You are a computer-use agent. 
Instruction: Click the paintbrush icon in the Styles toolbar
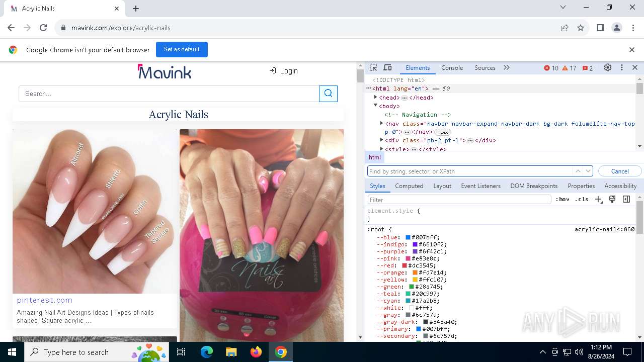(612, 199)
